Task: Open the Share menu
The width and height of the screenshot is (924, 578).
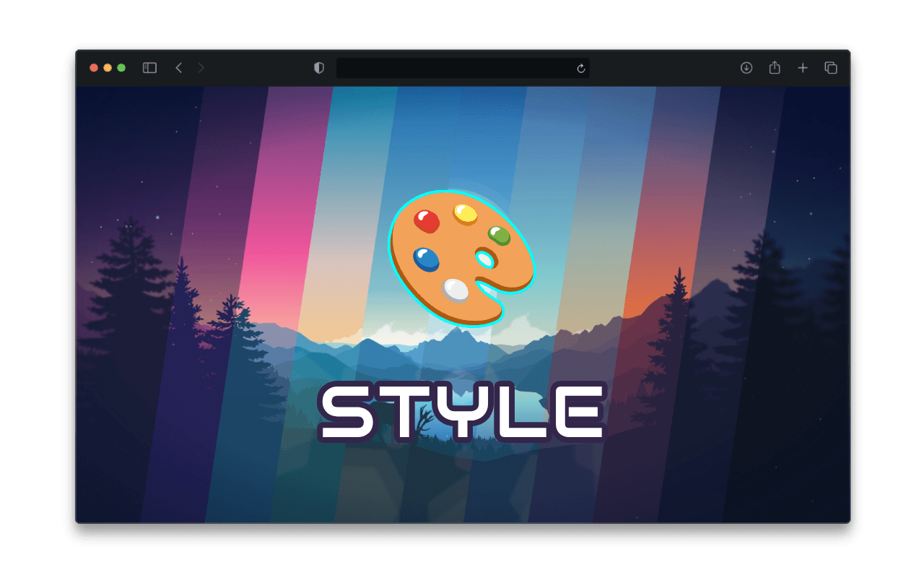Action: (775, 67)
